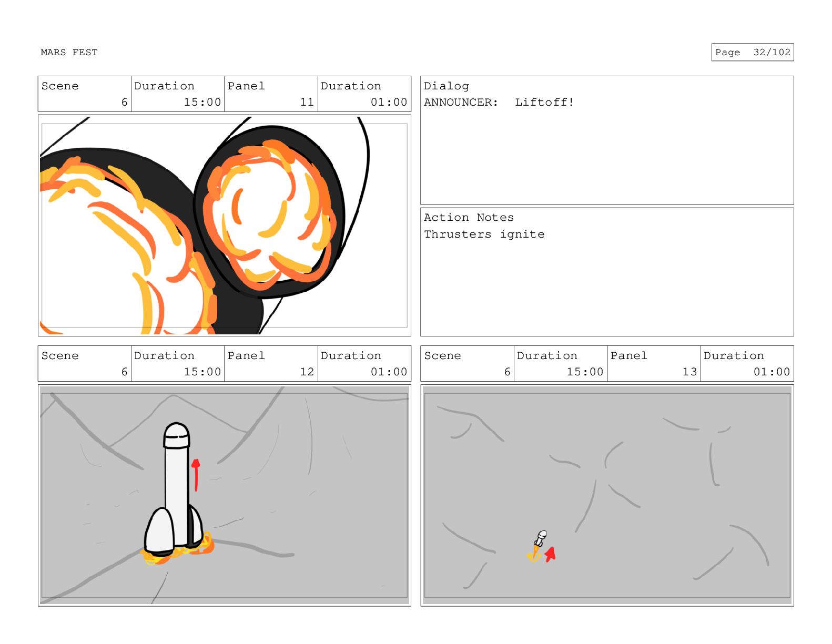Screen dimensions: 832x644
Task: Click scene duration 15:00 above panel 12
Action: (202, 372)
